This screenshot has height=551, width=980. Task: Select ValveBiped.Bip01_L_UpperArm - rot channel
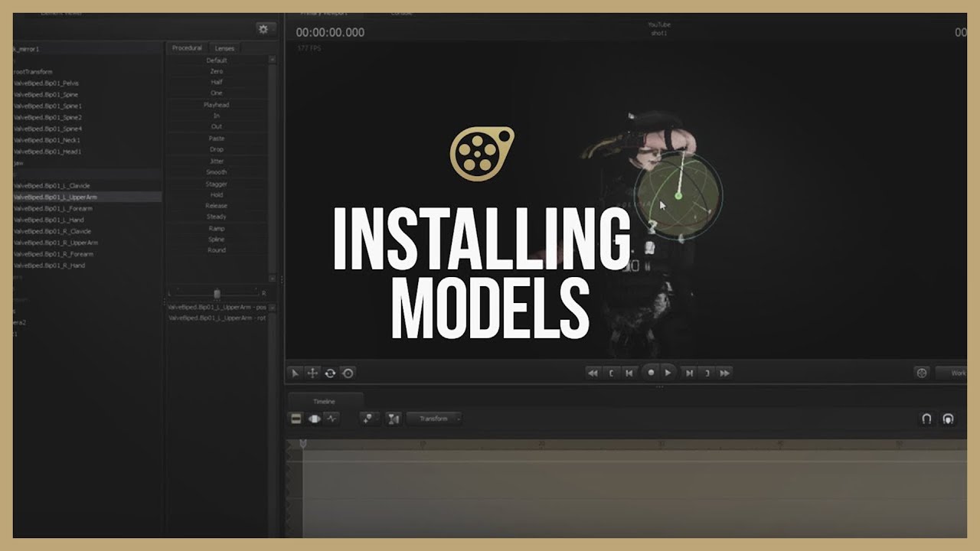point(217,318)
